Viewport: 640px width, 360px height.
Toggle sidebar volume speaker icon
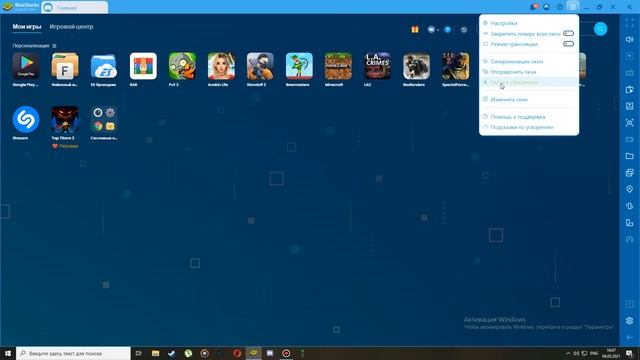(x=629, y=39)
